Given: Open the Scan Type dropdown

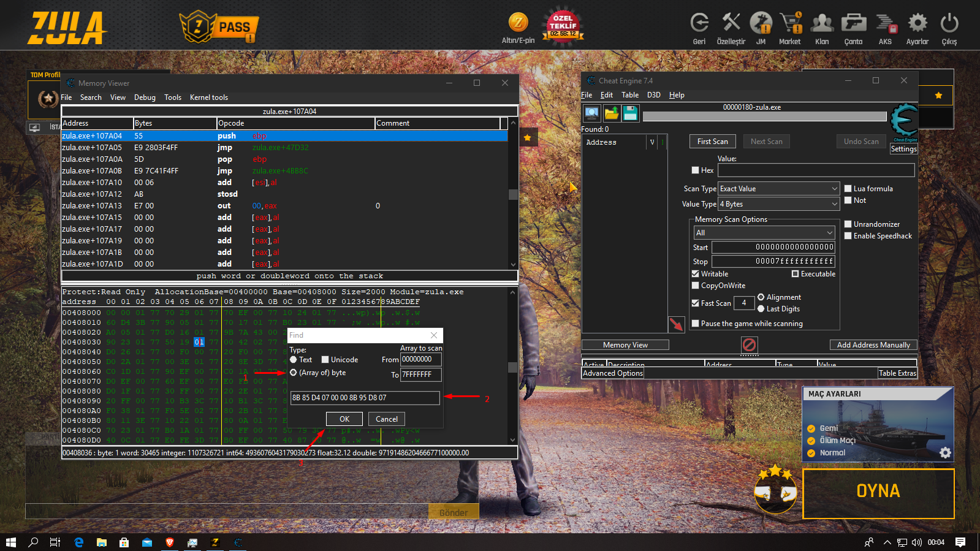Looking at the screenshot, I should click(778, 189).
